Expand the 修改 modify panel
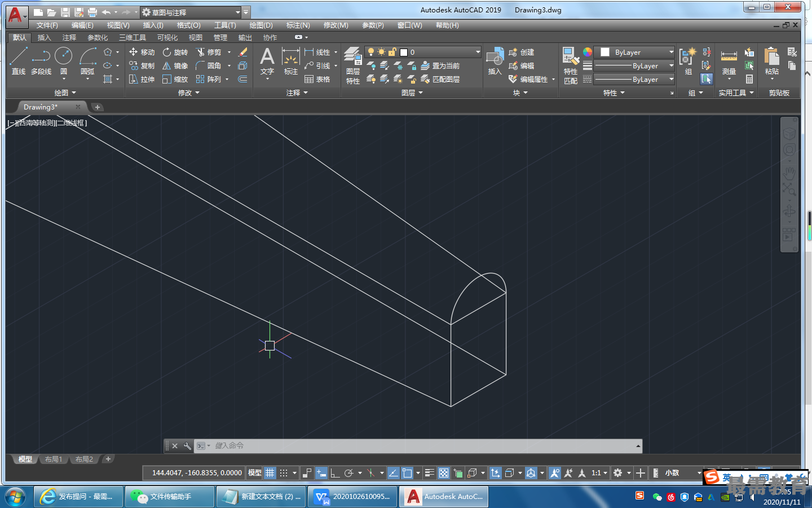Image resolution: width=812 pixels, height=508 pixels. 188,93
